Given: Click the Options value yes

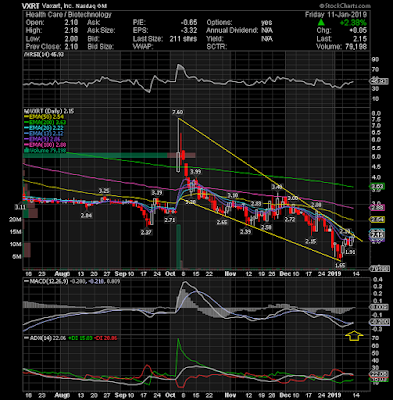Looking at the screenshot, I should pyautogui.click(x=267, y=23).
